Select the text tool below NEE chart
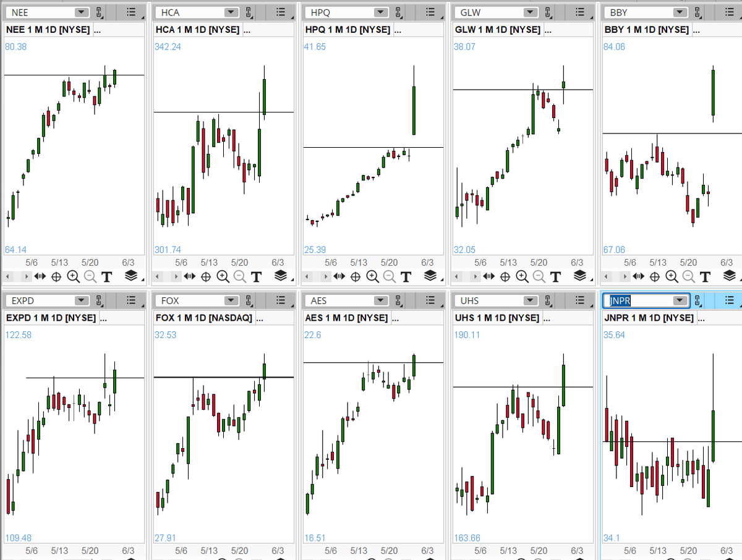 click(x=106, y=276)
